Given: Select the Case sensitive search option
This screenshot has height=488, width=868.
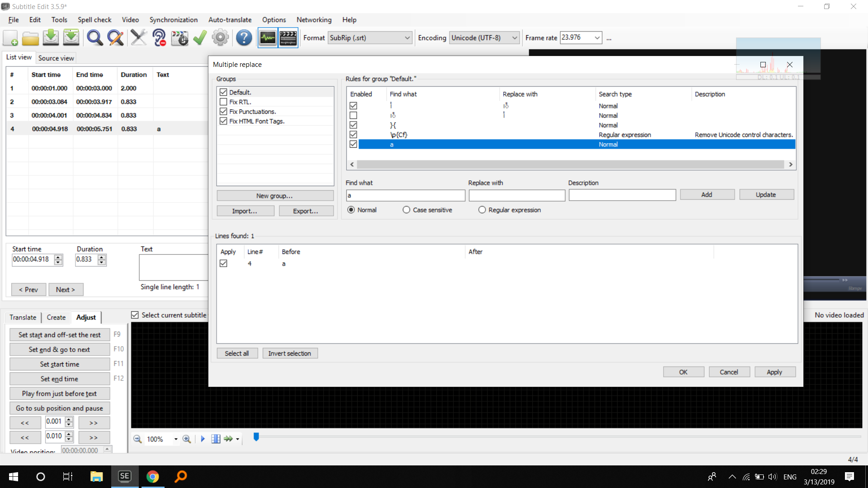Looking at the screenshot, I should pos(406,210).
